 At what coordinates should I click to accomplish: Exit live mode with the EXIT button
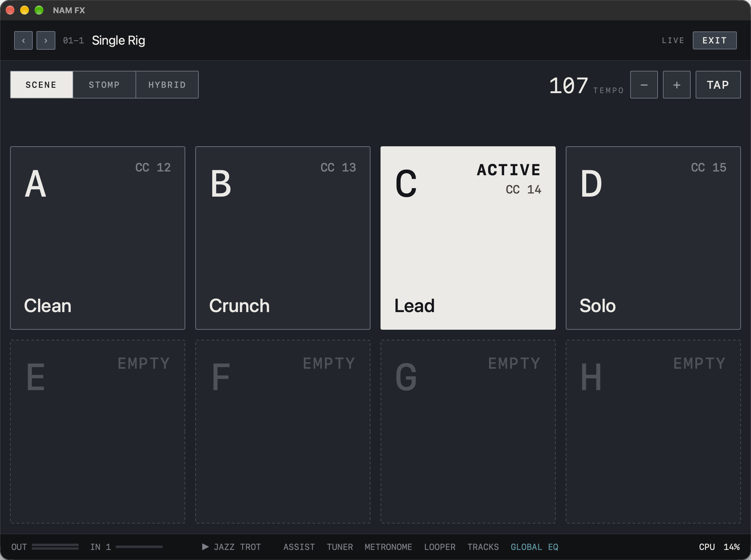tap(715, 40)
